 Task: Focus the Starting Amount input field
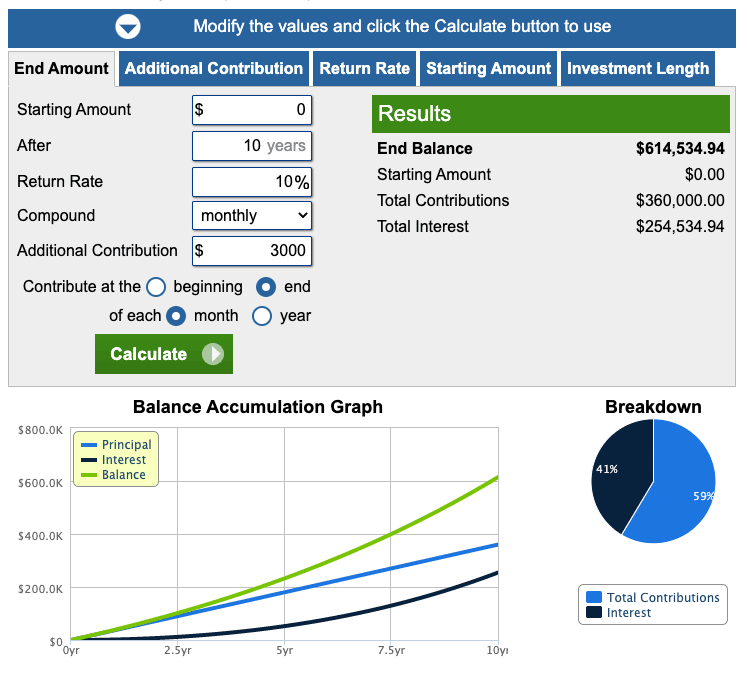click(x=252, y=110)
